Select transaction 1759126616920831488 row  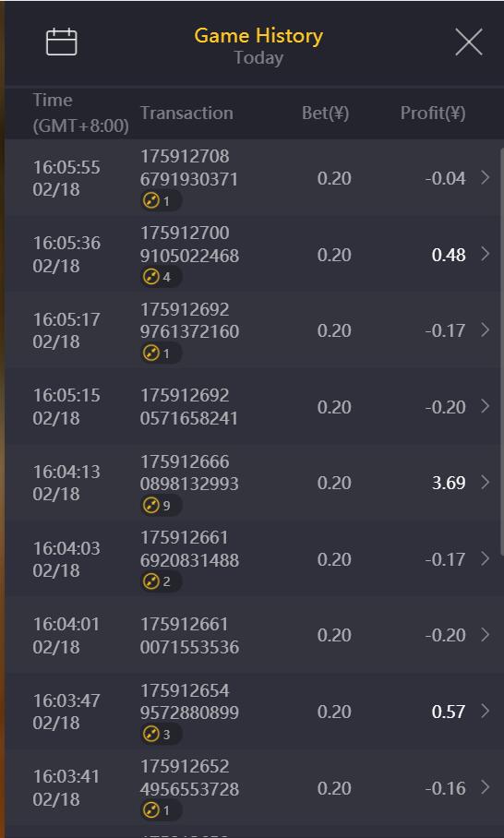pos(252,559)
